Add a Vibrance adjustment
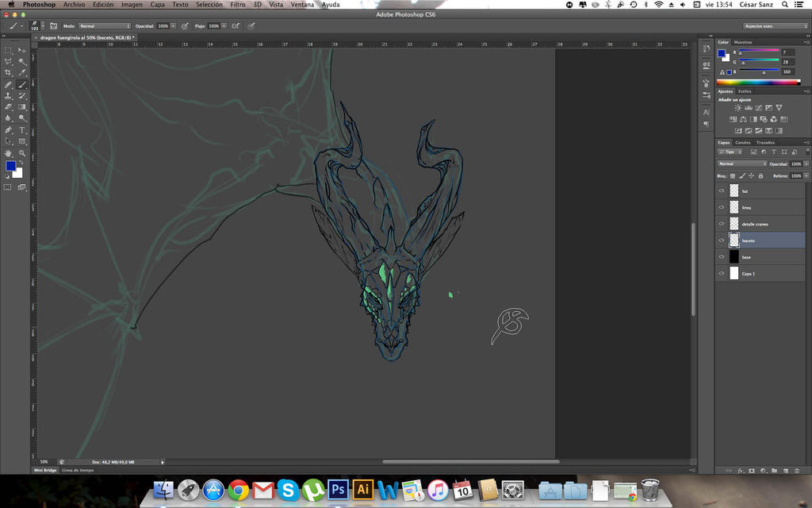Screen dimensions: 812x508 tap(779, 108)
